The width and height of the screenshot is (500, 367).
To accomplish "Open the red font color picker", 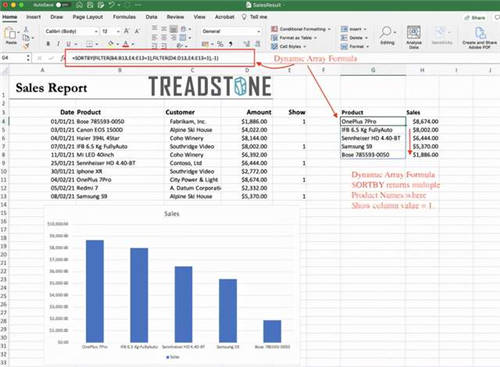I will coord(126,44).
